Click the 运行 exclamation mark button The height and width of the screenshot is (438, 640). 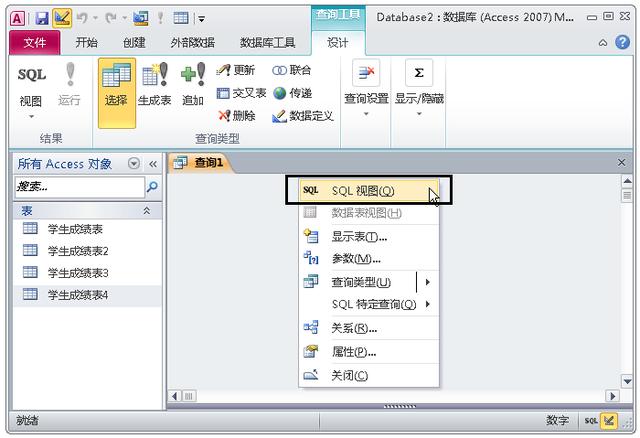(69, 84)
